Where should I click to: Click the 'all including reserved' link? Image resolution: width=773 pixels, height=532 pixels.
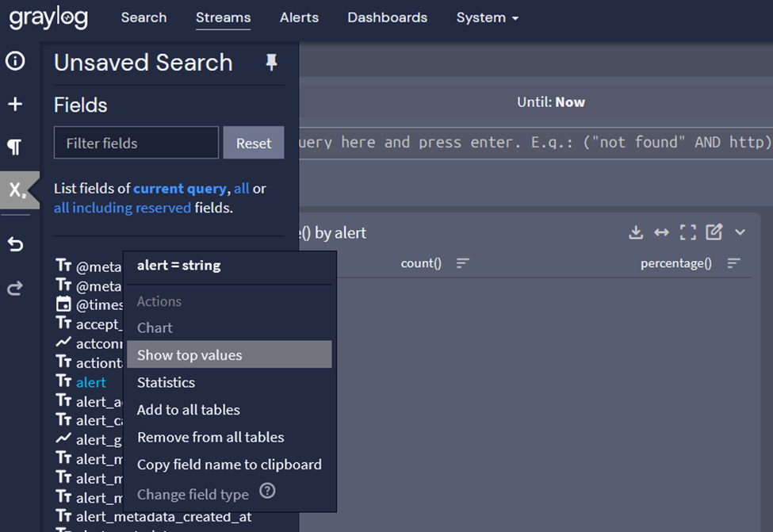122,208
